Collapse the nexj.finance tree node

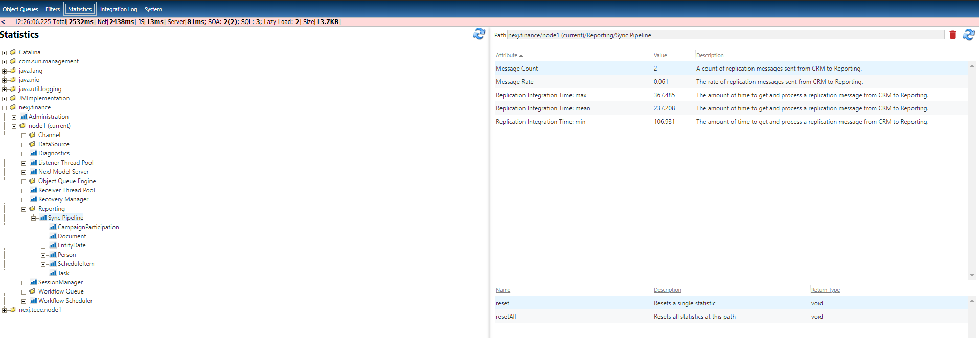pos(5,108)
